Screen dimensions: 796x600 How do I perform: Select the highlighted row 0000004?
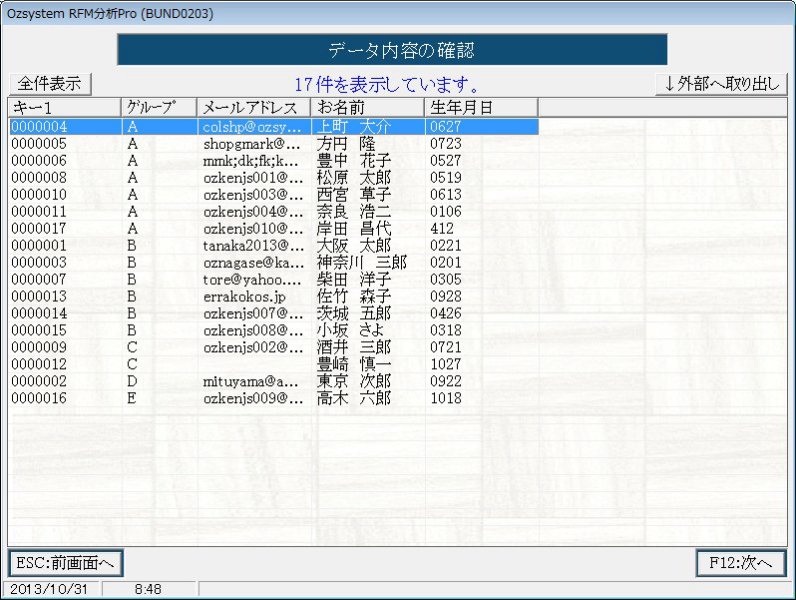pyautogui.click(x=274, y=126)
